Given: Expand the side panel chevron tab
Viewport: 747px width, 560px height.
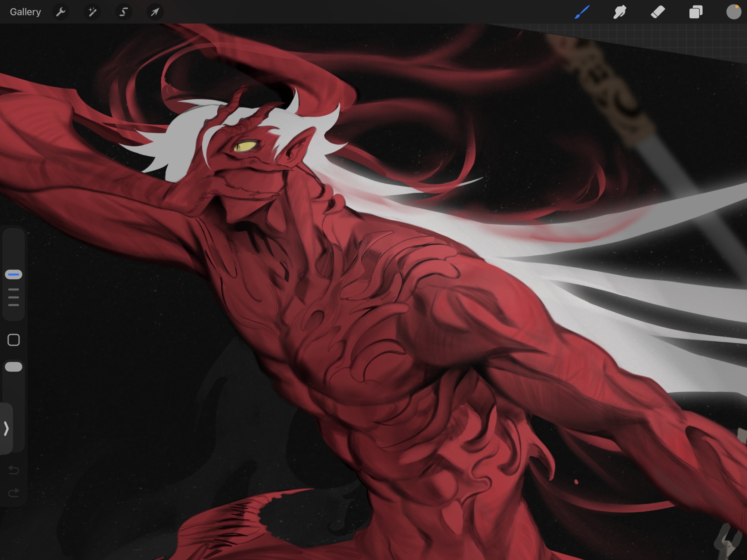Looking at the screenshot, I should click(6, 428).
